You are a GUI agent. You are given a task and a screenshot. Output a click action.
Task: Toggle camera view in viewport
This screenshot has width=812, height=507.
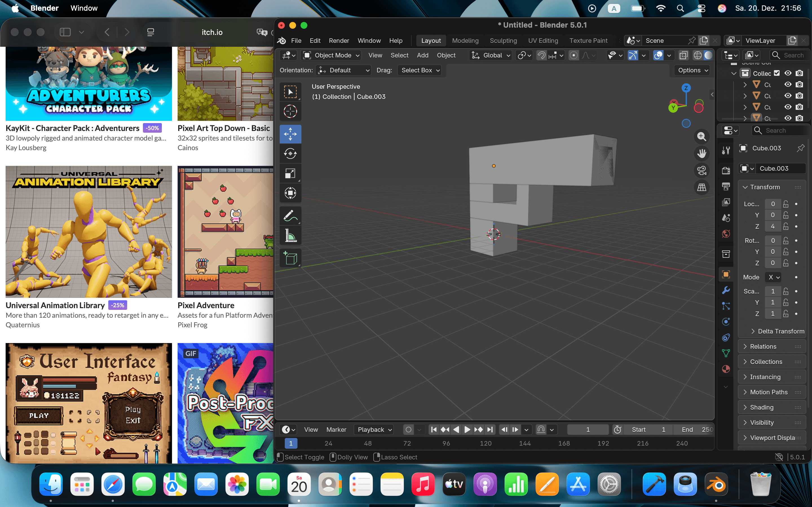click(x=701, y=170)
